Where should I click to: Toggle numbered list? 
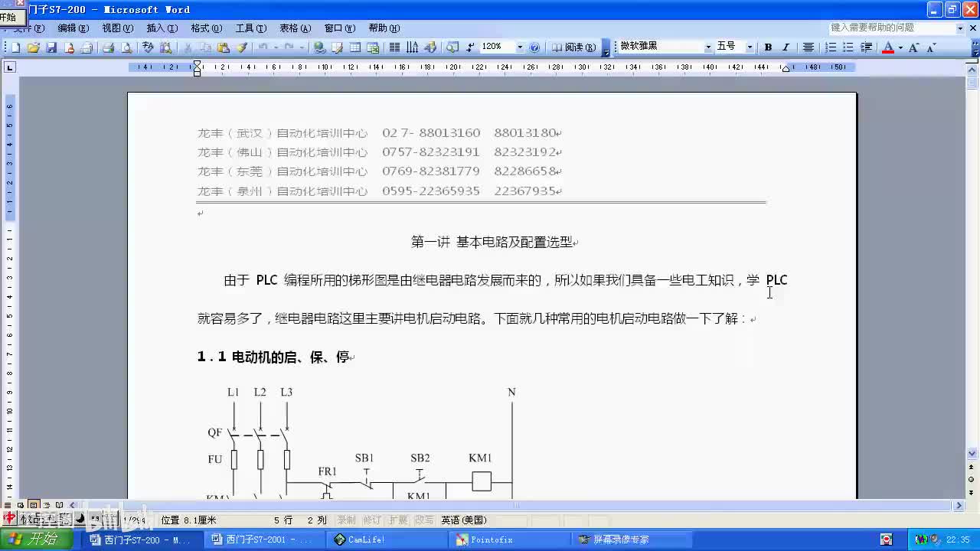tap(831, 47)
